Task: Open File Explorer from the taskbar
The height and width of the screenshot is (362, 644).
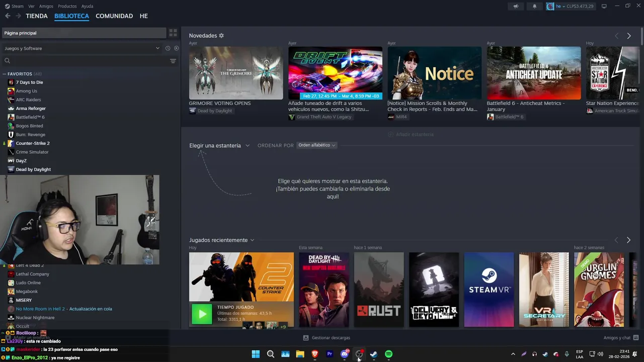Action: coord(300,354)
